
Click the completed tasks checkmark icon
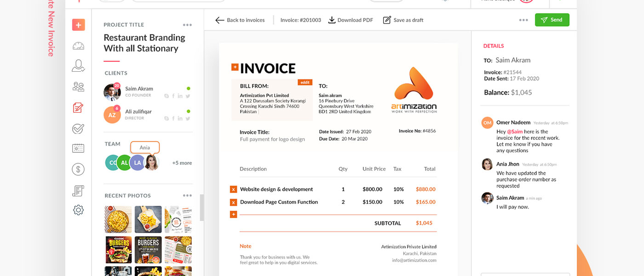(78, 128)
